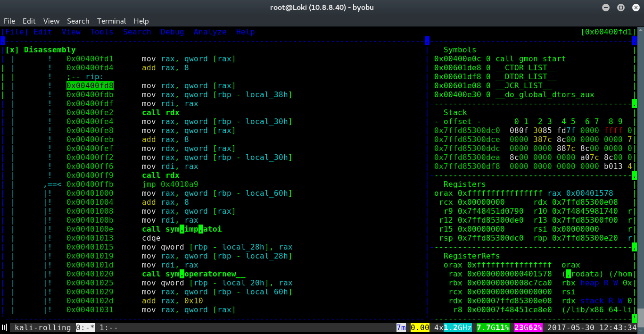
Task: Minimize the byobu terminal window
Action: [x=607, y=7]
